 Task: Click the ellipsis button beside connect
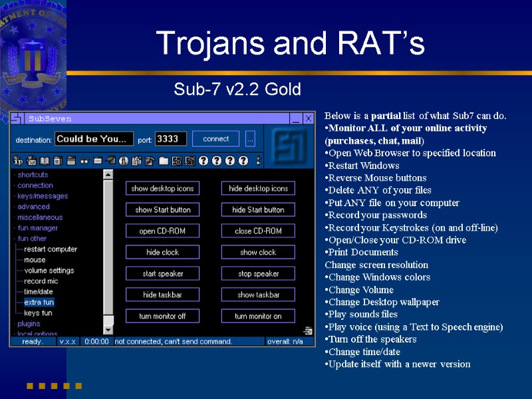click(x=251, y=139)
